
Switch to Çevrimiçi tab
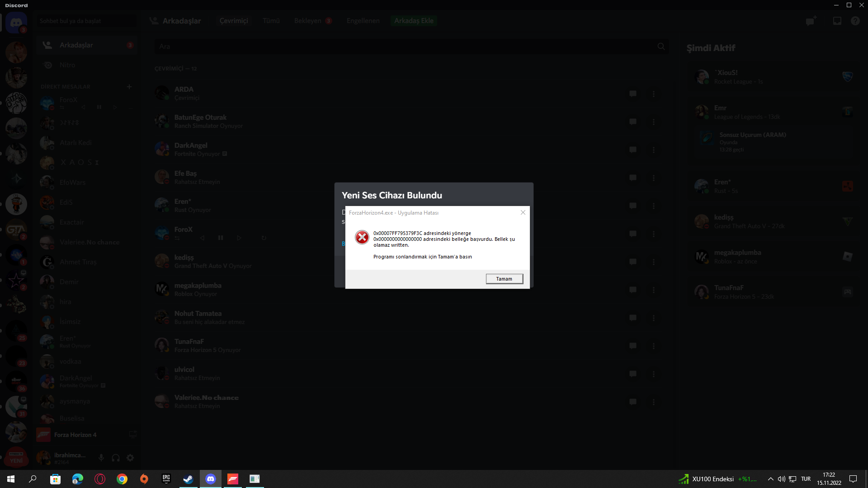point(234,21)
